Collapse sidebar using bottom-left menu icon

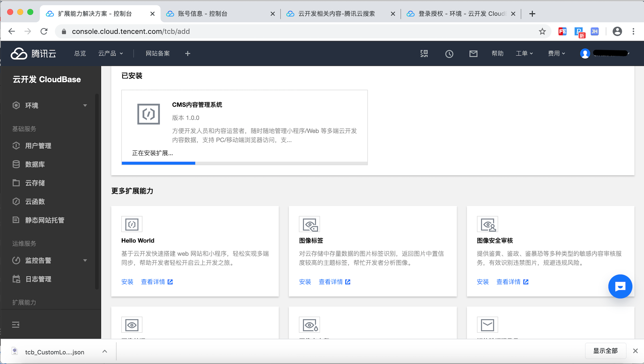tap(16, 325)
